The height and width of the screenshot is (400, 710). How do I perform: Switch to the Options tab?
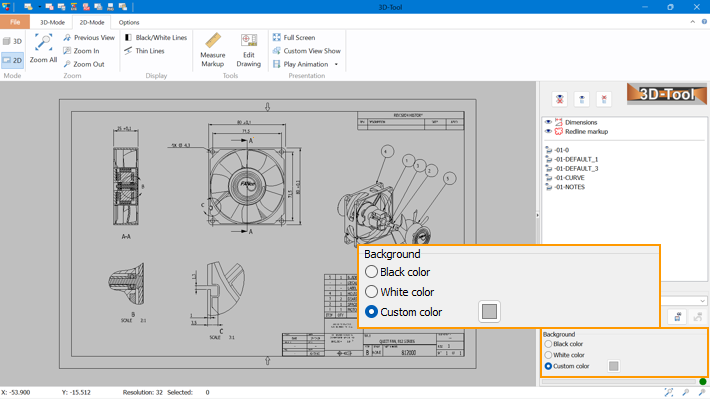coord(129,21)
